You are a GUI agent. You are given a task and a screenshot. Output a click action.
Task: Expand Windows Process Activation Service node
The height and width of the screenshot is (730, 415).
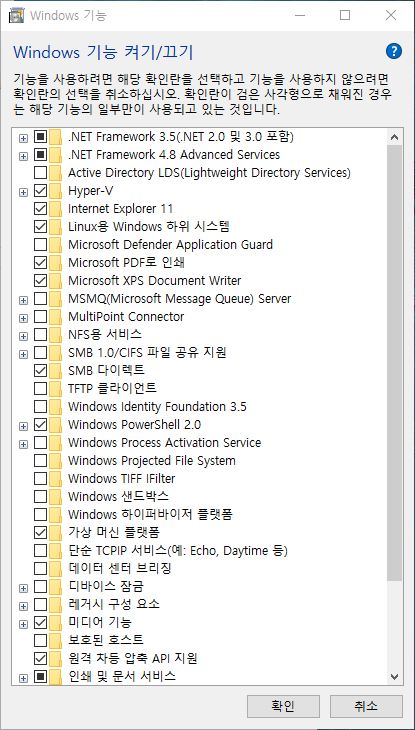pyautogui.click(x=23, y=444)
